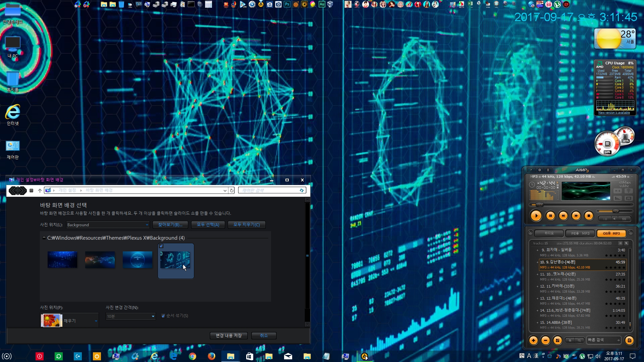
Task: Select the fourth background image thumbnail
Action: [x=176, y=260]
